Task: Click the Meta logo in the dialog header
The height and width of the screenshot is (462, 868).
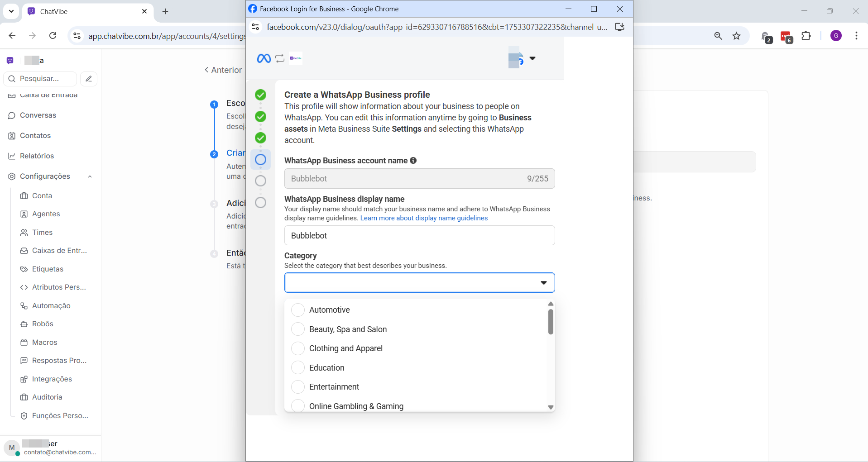Action: [x=264, y=58]
